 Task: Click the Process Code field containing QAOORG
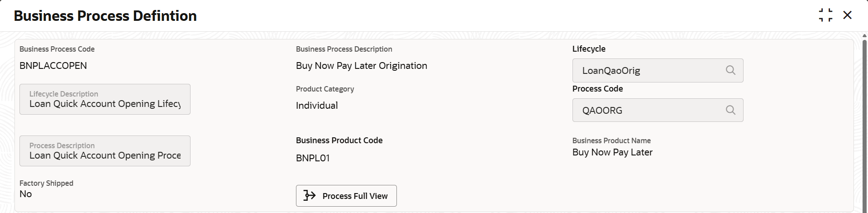[x=647, y=111]
